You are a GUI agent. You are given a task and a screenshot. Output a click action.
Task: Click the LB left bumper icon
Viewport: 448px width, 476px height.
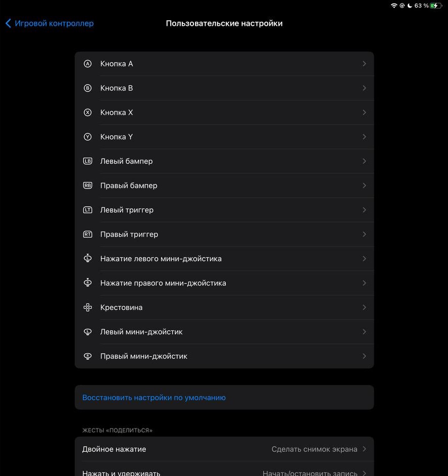pyautogui.click(x=87, y=161)
